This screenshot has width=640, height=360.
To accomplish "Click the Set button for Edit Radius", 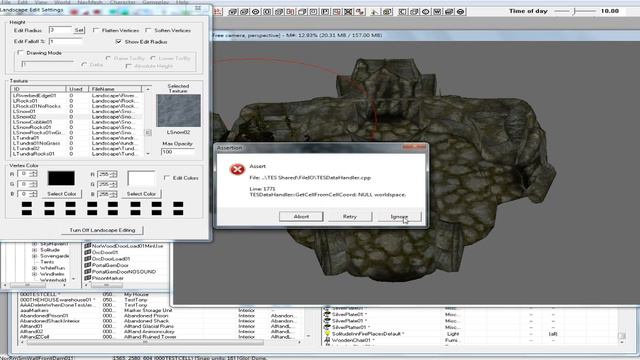I will point(79,30).
